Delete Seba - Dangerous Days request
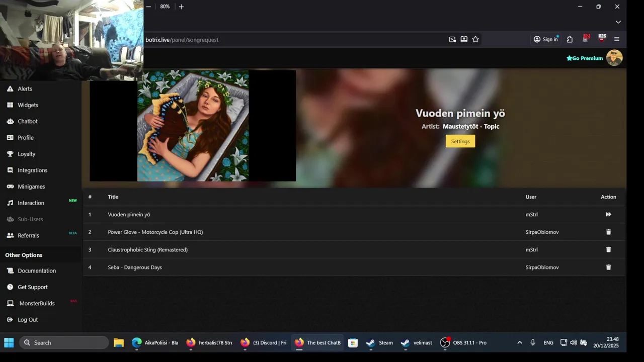Image resolution: width=644 pixels, height=362 pixels. pyautogui.click(x=608, y=267)
